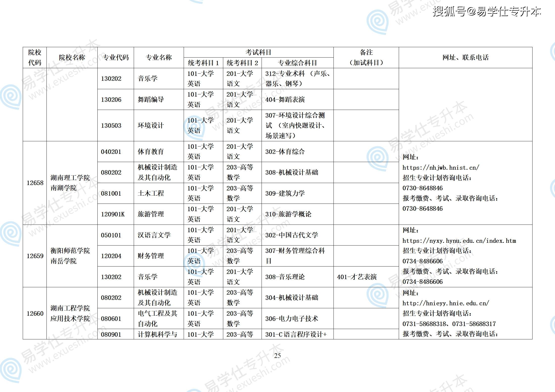Click 101-大学英语 in the 体育教育 row
This screenshot has width=555, height=392.
click(x=200, y=152)
